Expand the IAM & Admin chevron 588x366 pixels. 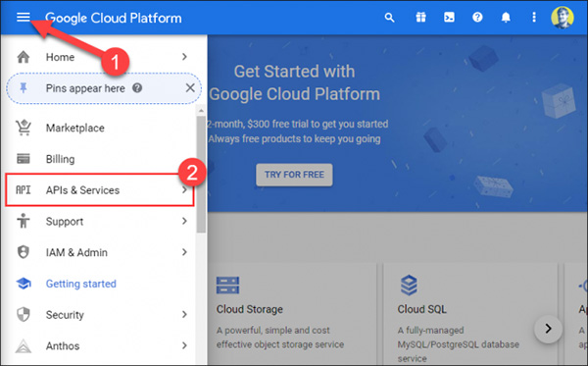[184, 252]
